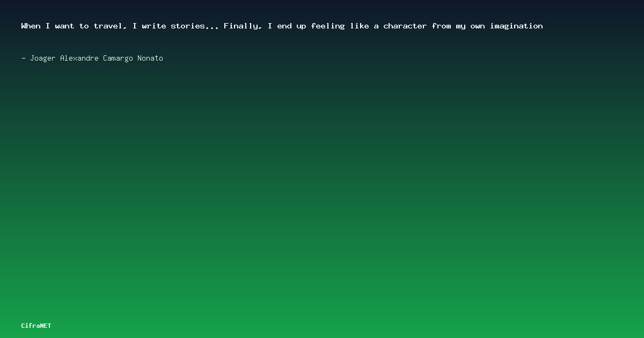
Task: Select the word "stories..." in the quote
Action: pos(195,26)
